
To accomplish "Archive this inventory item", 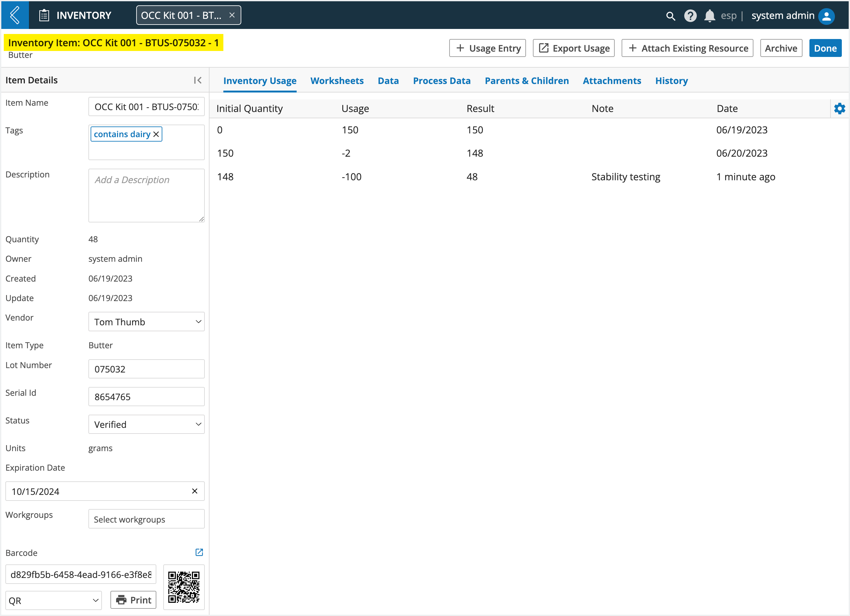I will [x=781, y=48].
